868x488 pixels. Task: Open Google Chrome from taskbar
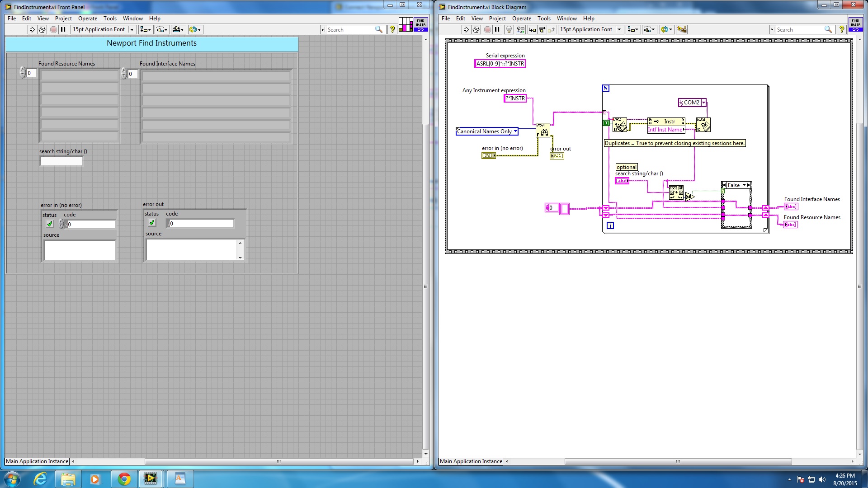124,479
